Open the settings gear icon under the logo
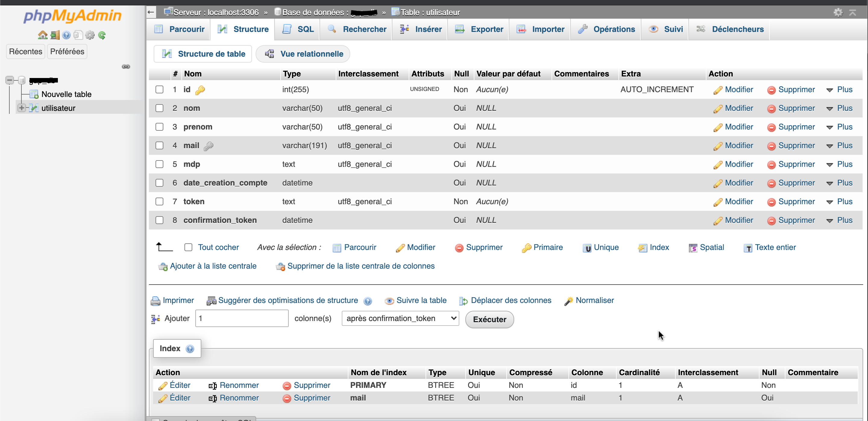Image resolution: width=868 pixels, height=421 pixels. click(90, 35)
